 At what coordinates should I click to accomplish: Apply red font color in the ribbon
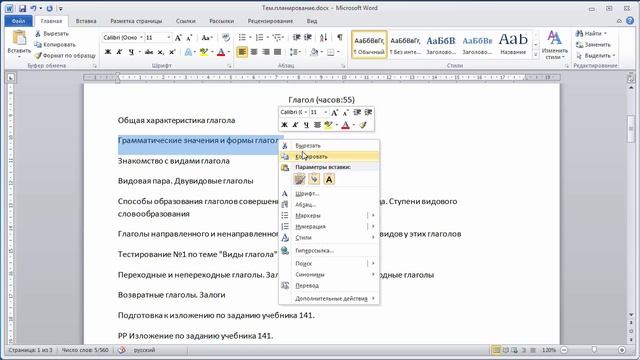tap(221, 52)
